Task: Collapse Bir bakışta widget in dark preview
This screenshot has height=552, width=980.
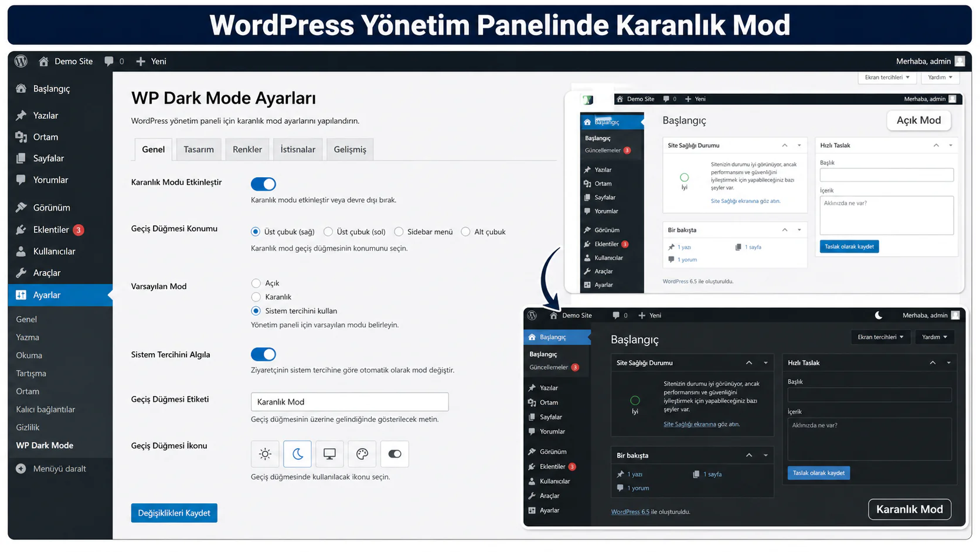Action: click(749, 455)
